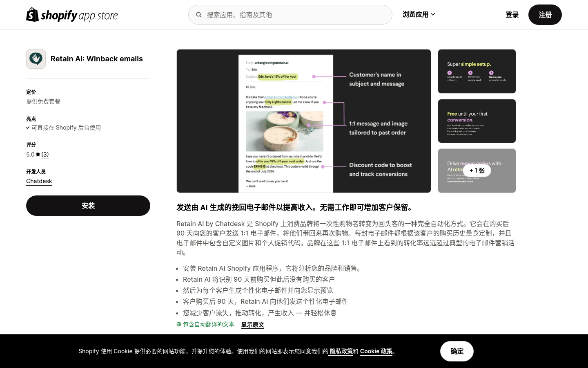
Task: Click the Shopify app store logo
Action: tap(72, 15)
